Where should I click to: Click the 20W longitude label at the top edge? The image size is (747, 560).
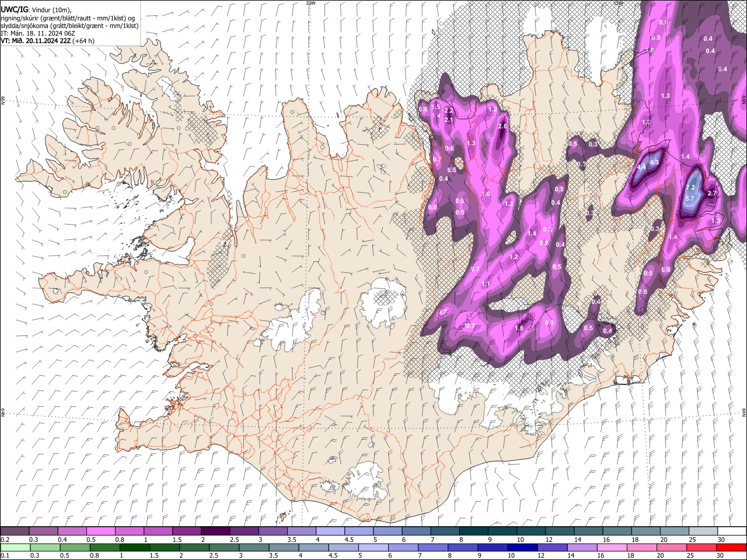tap(310, 3)
